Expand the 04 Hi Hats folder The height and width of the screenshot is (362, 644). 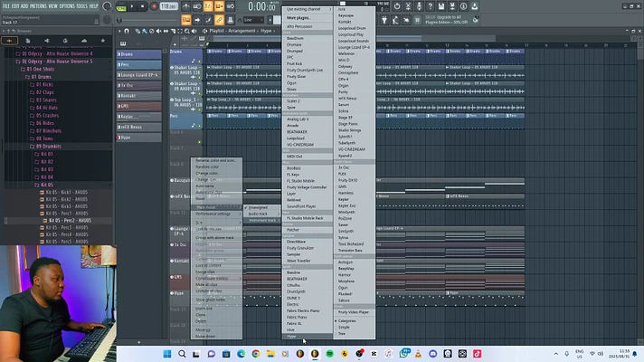[47, 108]
